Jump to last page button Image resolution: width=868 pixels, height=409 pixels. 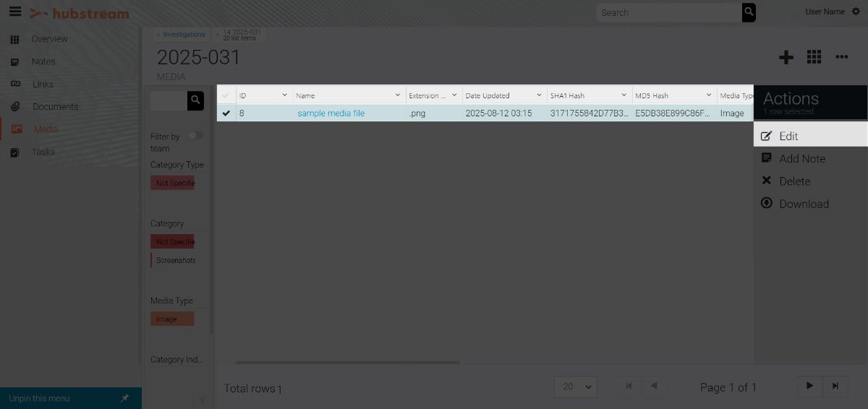click(x=835, y=387)
